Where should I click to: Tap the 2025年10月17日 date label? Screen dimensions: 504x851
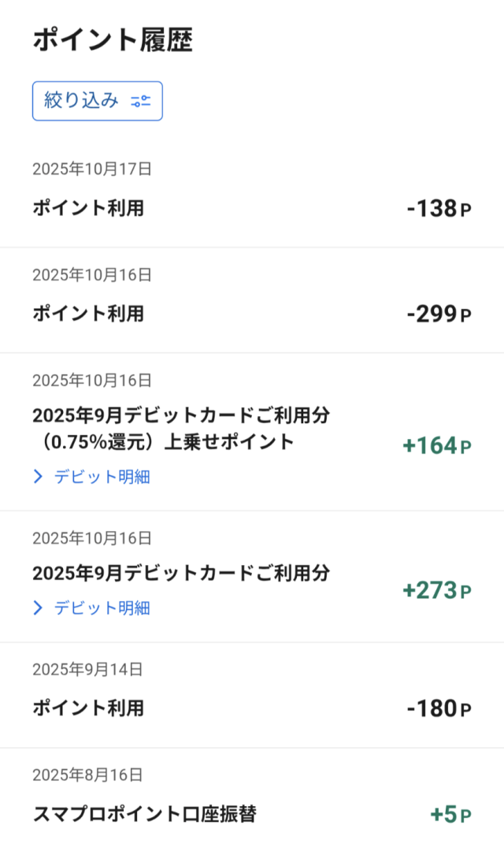pos(91,169)
